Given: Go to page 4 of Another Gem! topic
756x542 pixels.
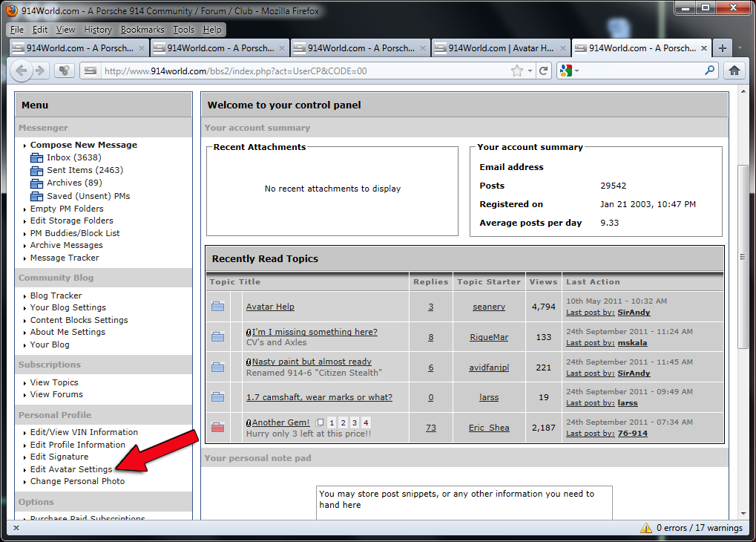Looking at the screenshot, I should tap(366, 422).
